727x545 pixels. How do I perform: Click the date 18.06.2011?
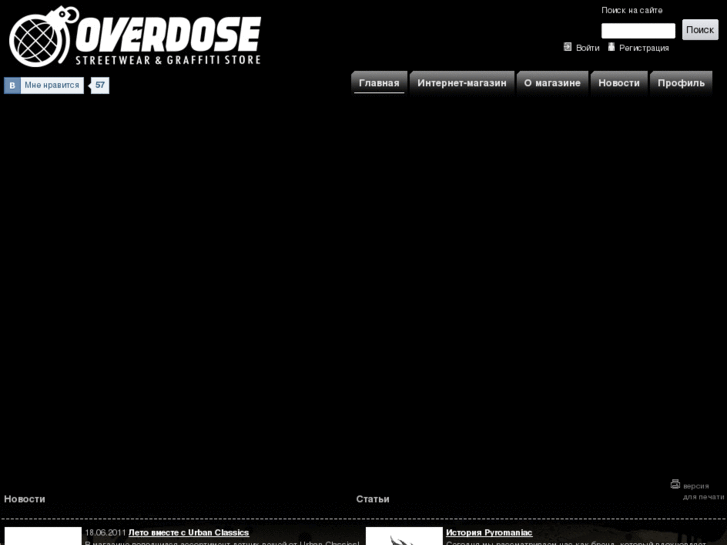tap(106, 532)
